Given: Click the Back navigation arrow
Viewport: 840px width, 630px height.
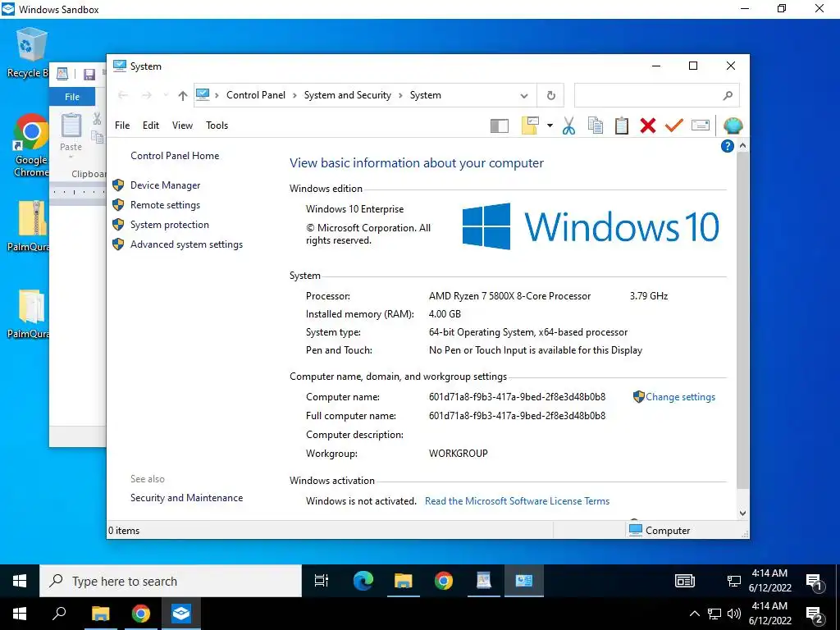Looking at the screenshot, I should [123, 95].
